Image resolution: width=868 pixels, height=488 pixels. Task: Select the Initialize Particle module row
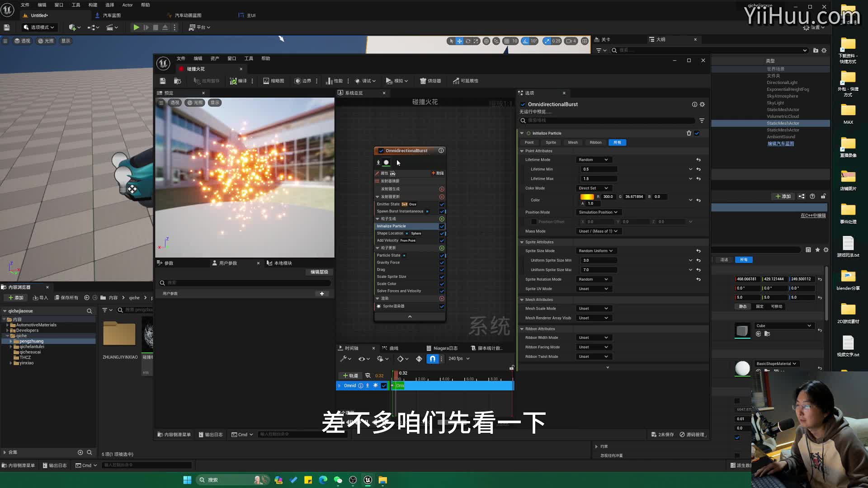click(x=407, y=226)
